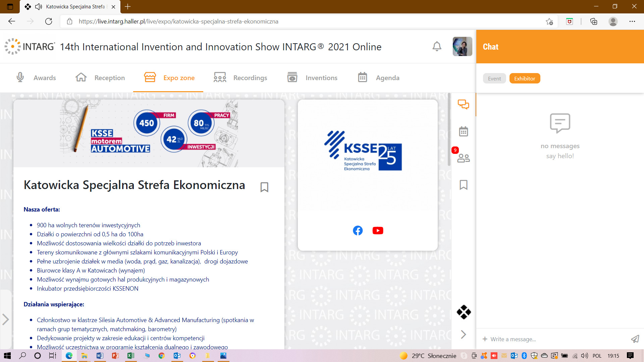The height and width of the screenshot is (362, 644).
Task: Open the chat panel sidebar icon
Action: (464, 105)
